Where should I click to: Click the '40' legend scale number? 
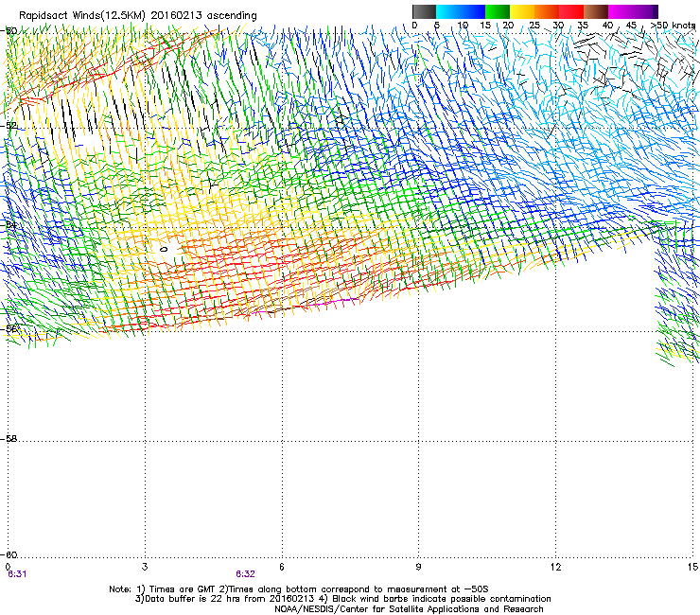[x=607, y=26]
